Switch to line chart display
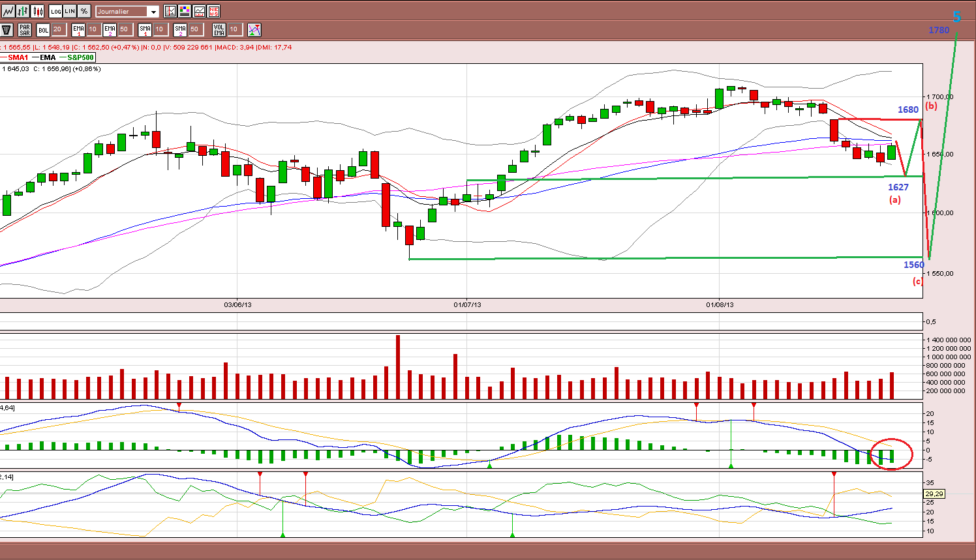This screenshot has width=976, height=560. 8,11
